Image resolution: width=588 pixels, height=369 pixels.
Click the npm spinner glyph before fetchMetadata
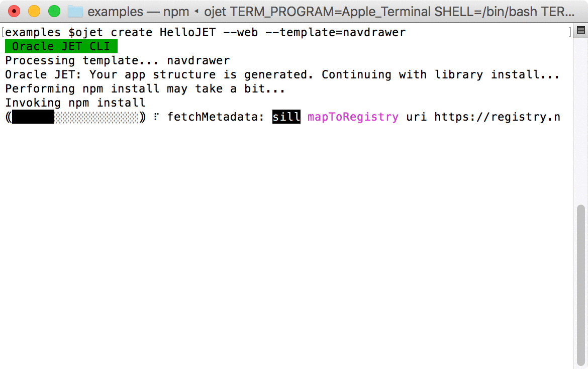tap(156, 117)
